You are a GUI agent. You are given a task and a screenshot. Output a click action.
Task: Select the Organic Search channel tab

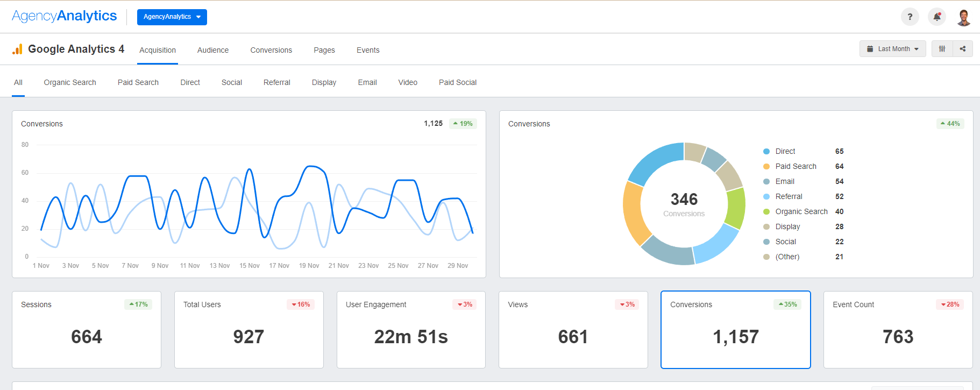[x=70, y=82]
